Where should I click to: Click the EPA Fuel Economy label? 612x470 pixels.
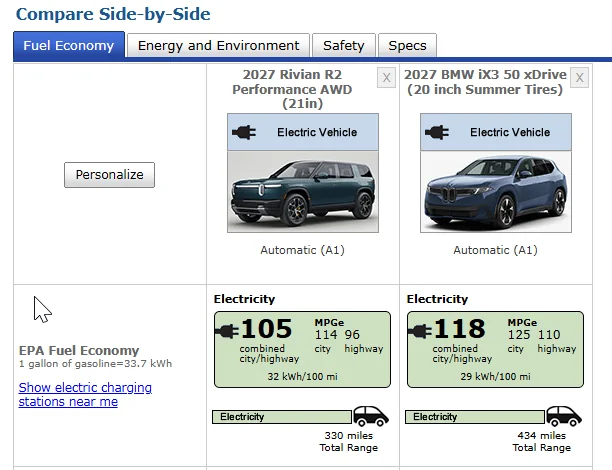click(79, 351)
